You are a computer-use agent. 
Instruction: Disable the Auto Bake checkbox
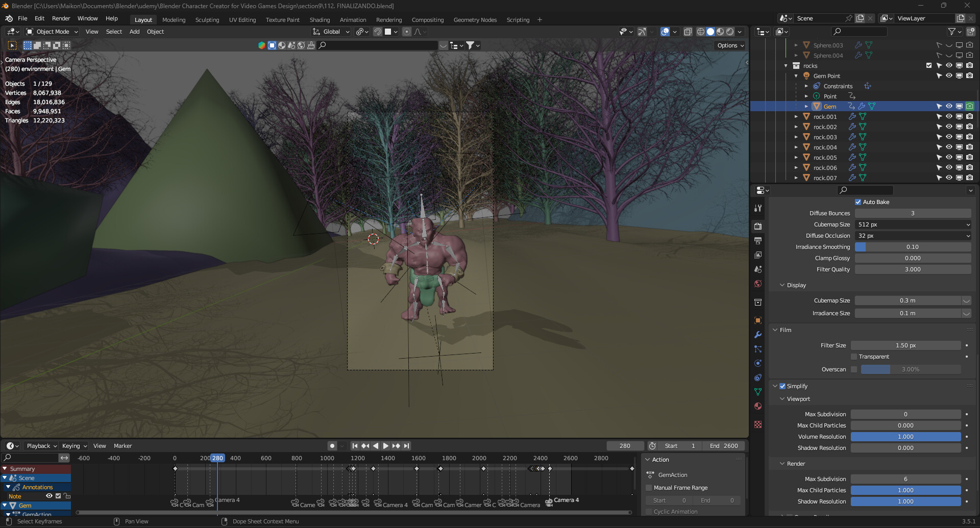click(x=858, y=202)
